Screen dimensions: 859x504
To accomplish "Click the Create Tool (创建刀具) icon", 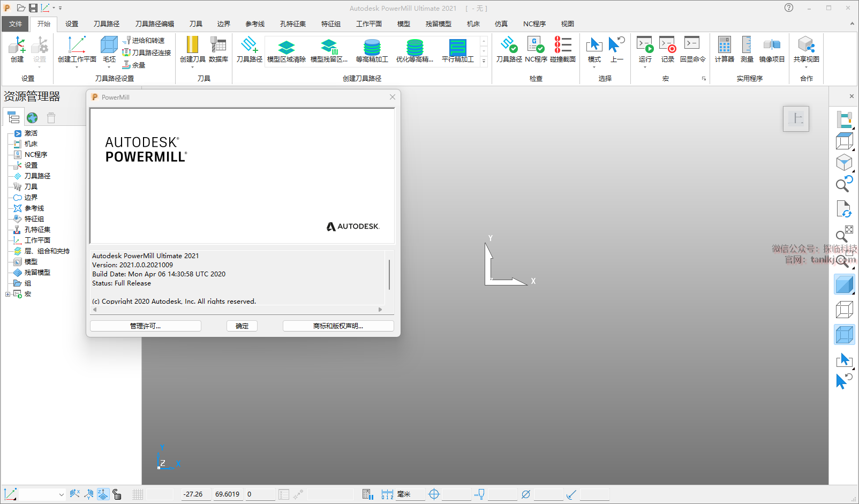I will click(x=192, y=49).
